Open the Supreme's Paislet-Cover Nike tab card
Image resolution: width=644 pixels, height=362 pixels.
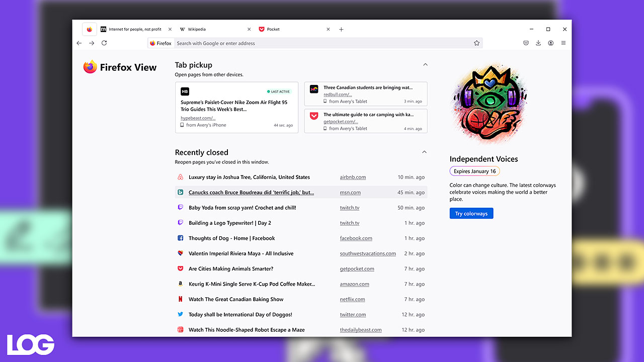tap(236, 108)
